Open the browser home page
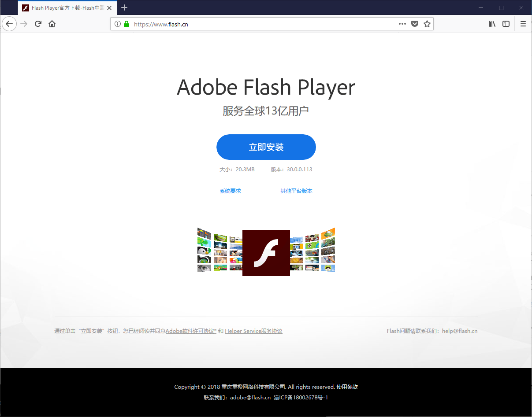 pyautogui.click(x=52, y=24)
